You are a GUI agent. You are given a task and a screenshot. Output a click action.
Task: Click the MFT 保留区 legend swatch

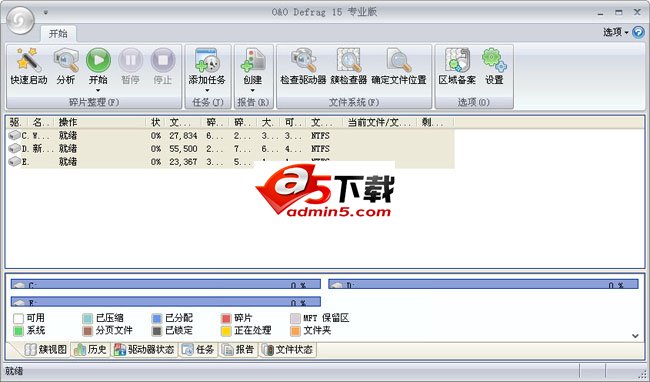[x=295, y=318]
